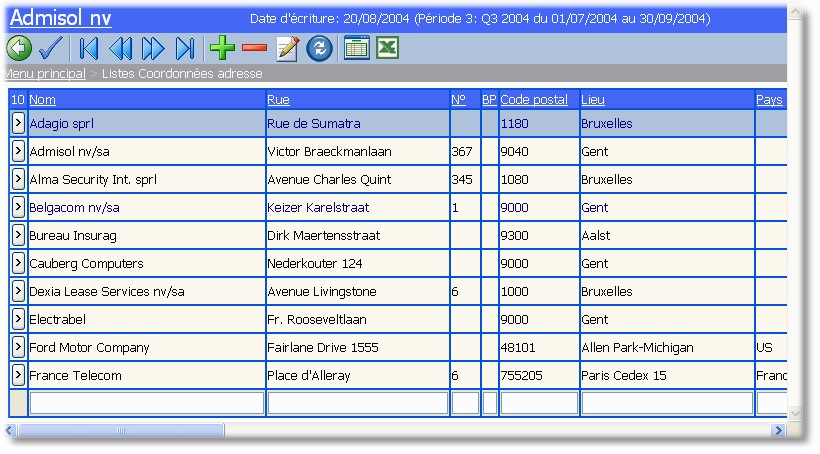Jump to last record icon
The height and width of the screenshot is (454, 820).
click(185, 48)
